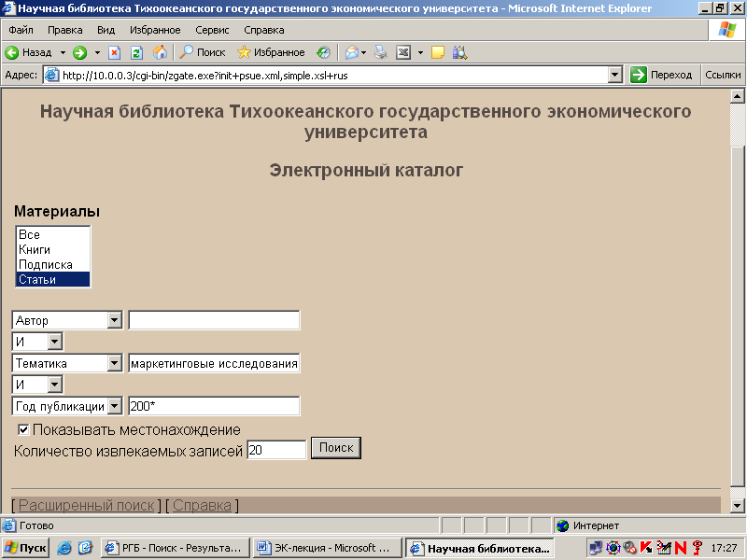Open the Edit button dropdown arrow
Screen dimensions: 747x560
pyautogui.click(x=420, y=52)
